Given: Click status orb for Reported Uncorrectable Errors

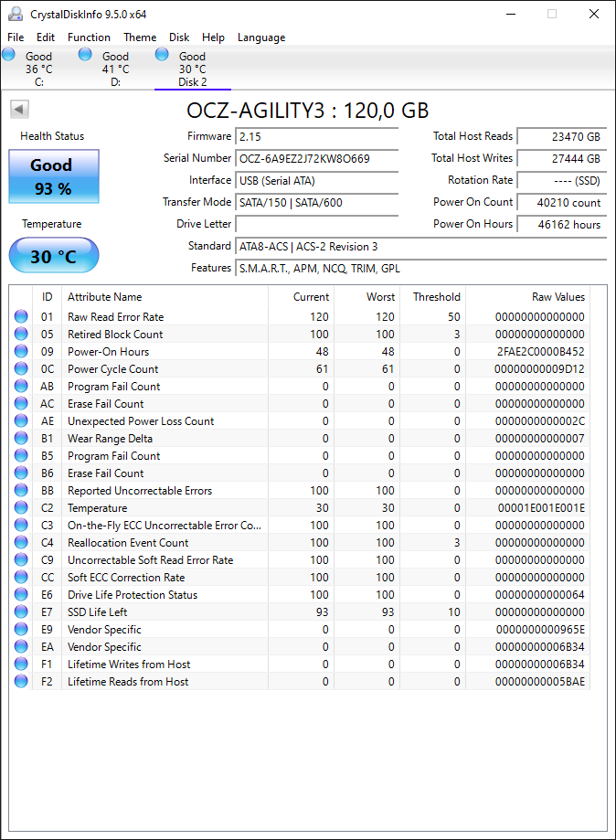Looking at the screenshot, I should tap(21, 490).
